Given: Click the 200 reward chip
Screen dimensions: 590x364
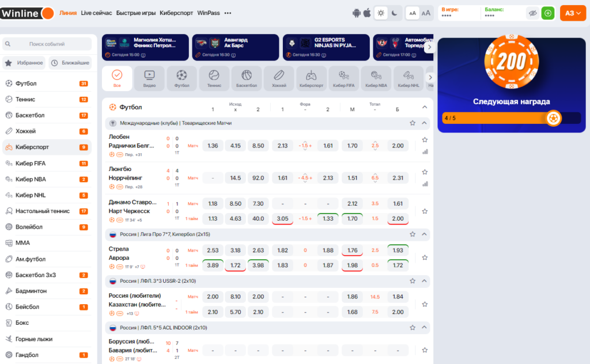Looking at the screenshot, I should coord(512,61).
